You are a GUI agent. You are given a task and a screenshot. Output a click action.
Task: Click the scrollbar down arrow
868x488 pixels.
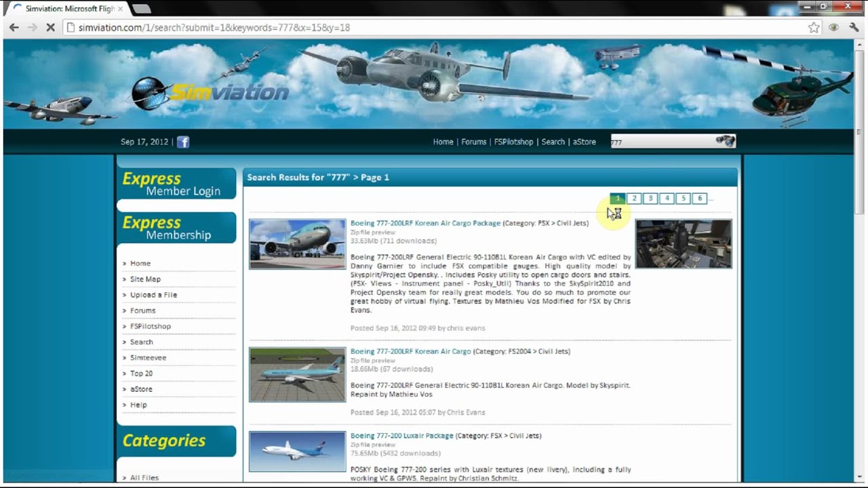tap(860, 476)
